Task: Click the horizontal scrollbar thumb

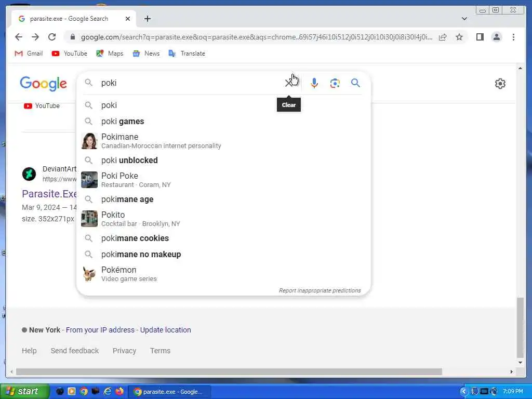Action: [x=229, y=372]
